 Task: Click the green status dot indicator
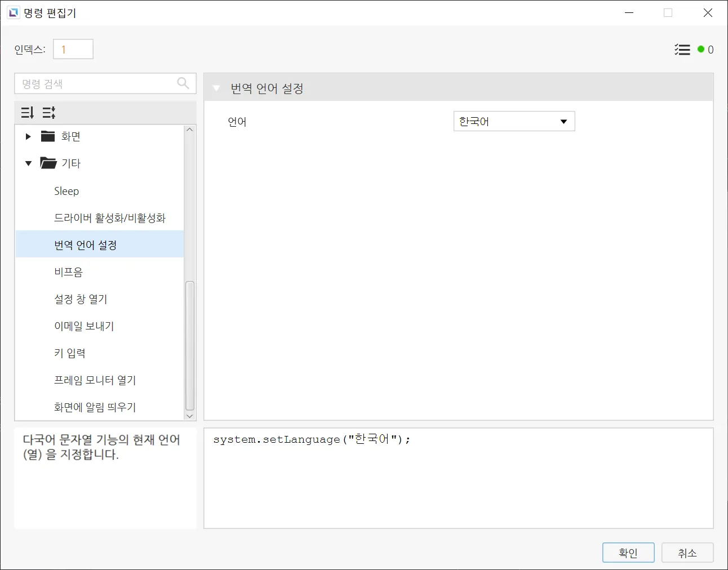tap(701, 50)
